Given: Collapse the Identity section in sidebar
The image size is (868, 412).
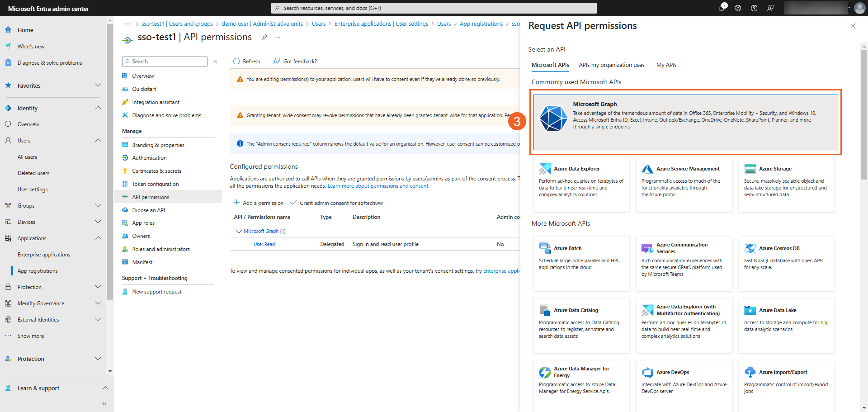Looking at the screenshot, I should point(98,108).
